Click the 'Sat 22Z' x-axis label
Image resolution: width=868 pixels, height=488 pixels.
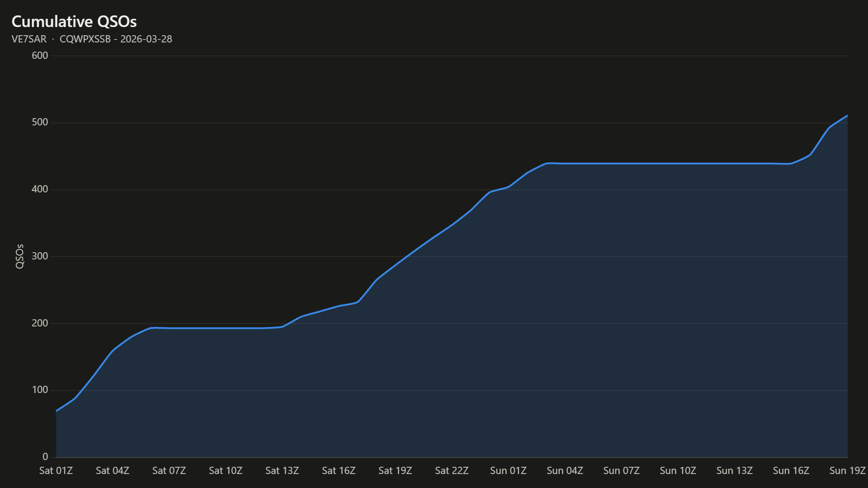pos(452,471)
